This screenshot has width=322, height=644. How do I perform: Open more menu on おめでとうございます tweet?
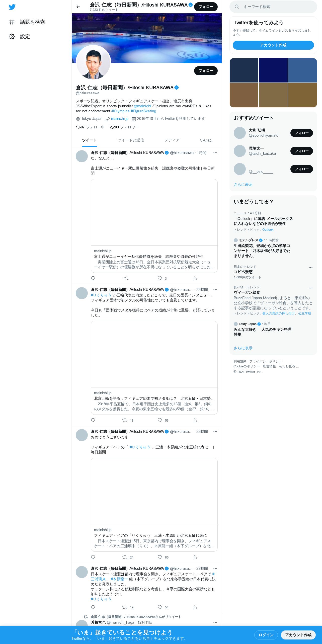pos(215,432)
